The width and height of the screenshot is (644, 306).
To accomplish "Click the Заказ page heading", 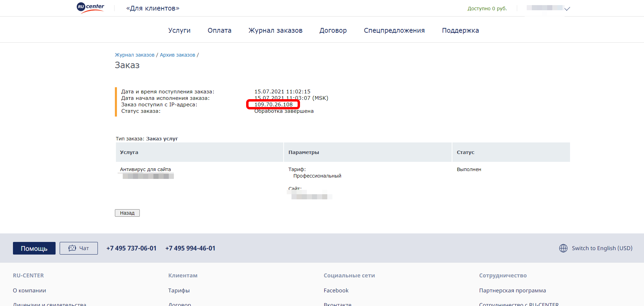I will pos(127,65).
